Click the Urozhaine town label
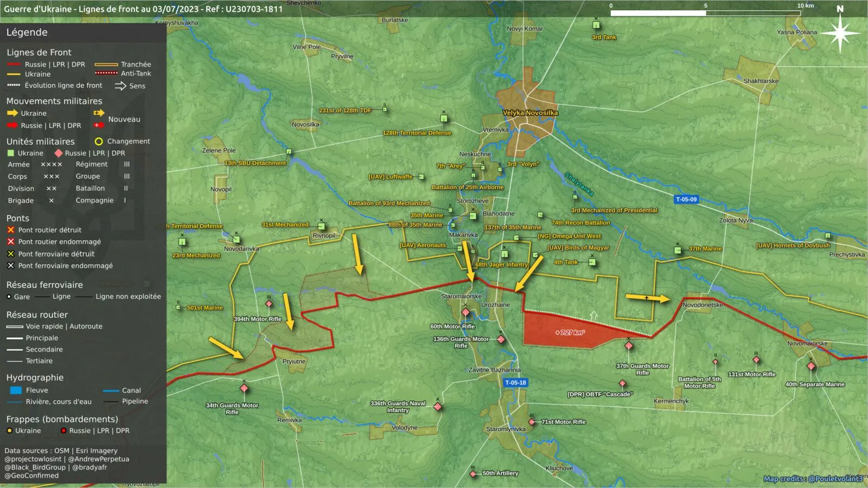868x488 pixels. coord(496,305)
